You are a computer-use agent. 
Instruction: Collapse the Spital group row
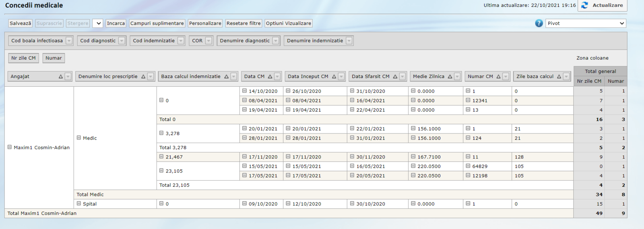pos(79,204)
